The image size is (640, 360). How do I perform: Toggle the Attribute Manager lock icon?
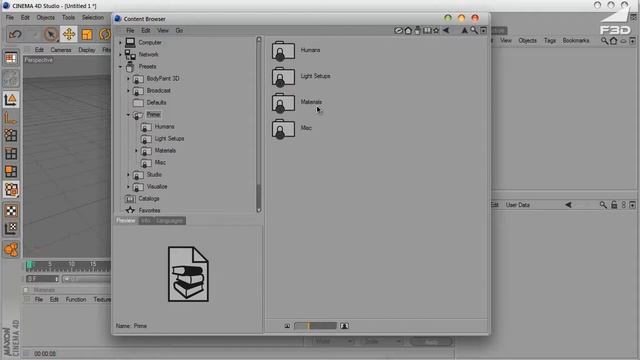coord(614,205)
